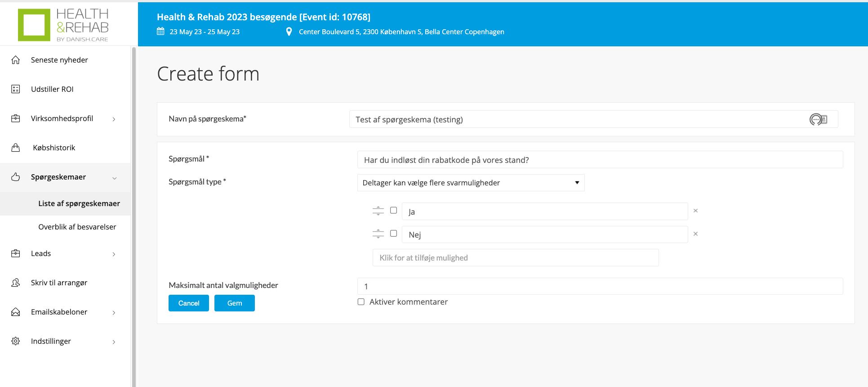The height and width of the screenshot is (387, 868).
Task: Open Overblik af besvarelser
Action: coord(77,227)
